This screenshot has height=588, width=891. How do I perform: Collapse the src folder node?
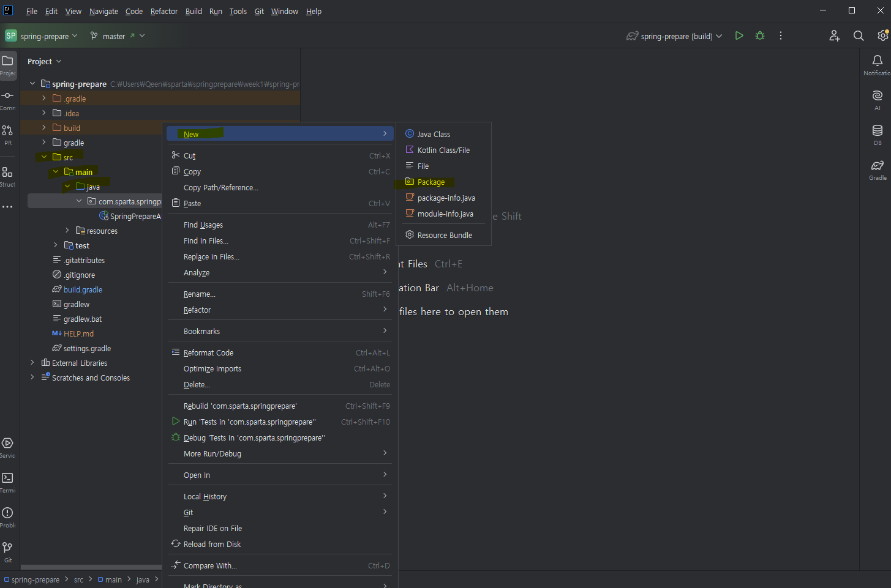click(43, 157)
